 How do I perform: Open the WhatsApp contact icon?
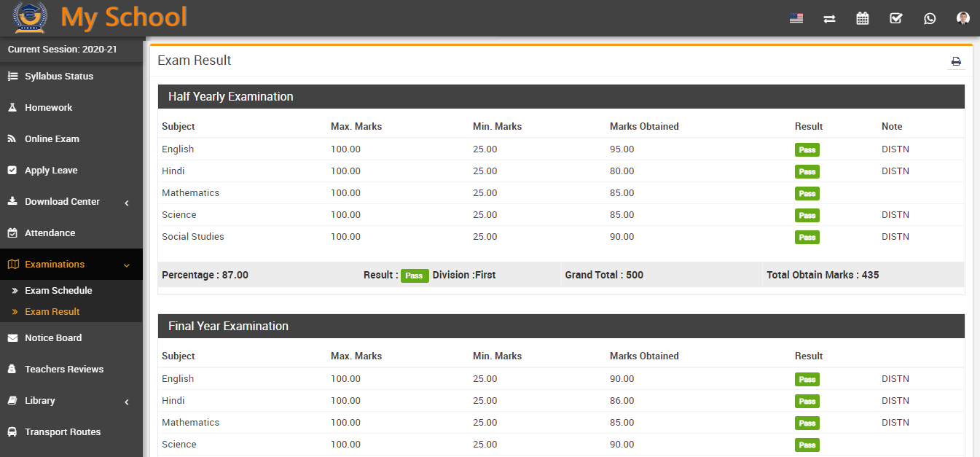click(930, 17)
